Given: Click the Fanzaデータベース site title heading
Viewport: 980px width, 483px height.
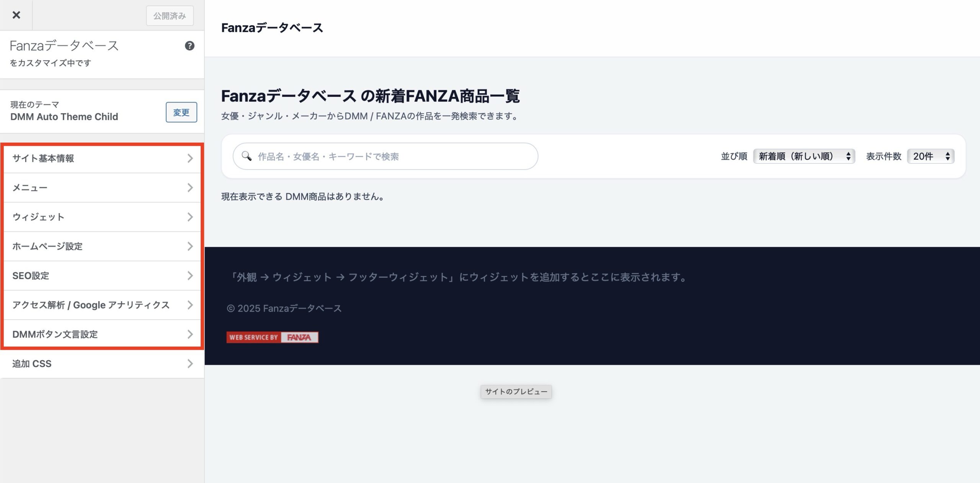Looking at the screenshot, I should click(x=272, y=27).
